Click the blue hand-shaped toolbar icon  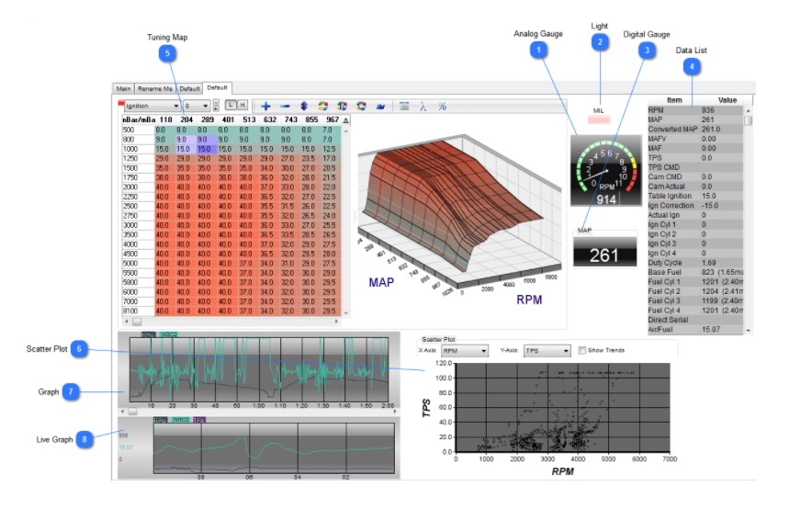coord(380,107)
